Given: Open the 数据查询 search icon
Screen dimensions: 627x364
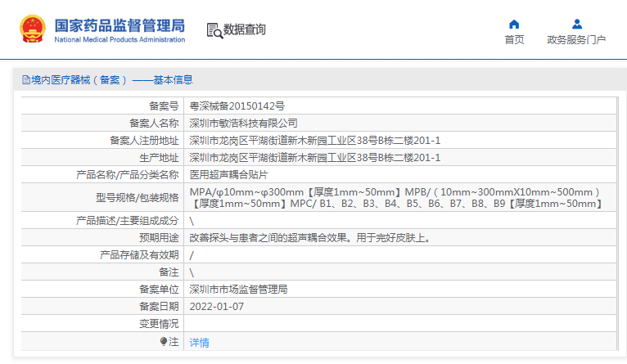Looking at the screenshot, I should (x=214, y=31).
